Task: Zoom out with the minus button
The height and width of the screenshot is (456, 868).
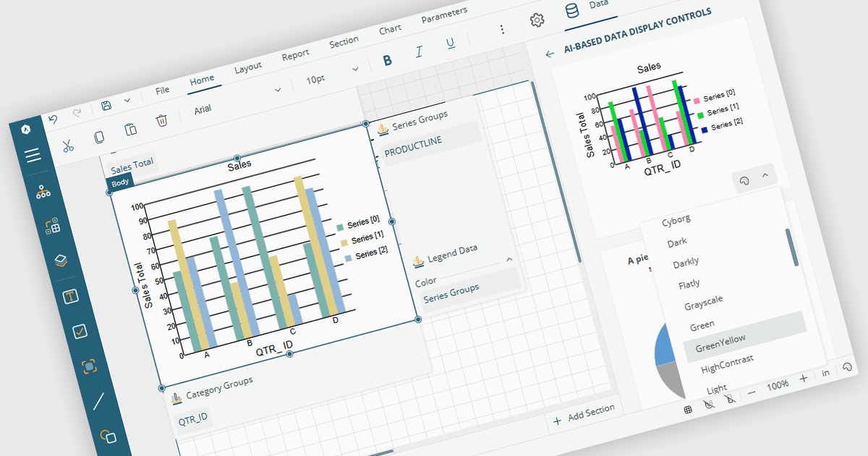Action: click(x=752, y=392)
